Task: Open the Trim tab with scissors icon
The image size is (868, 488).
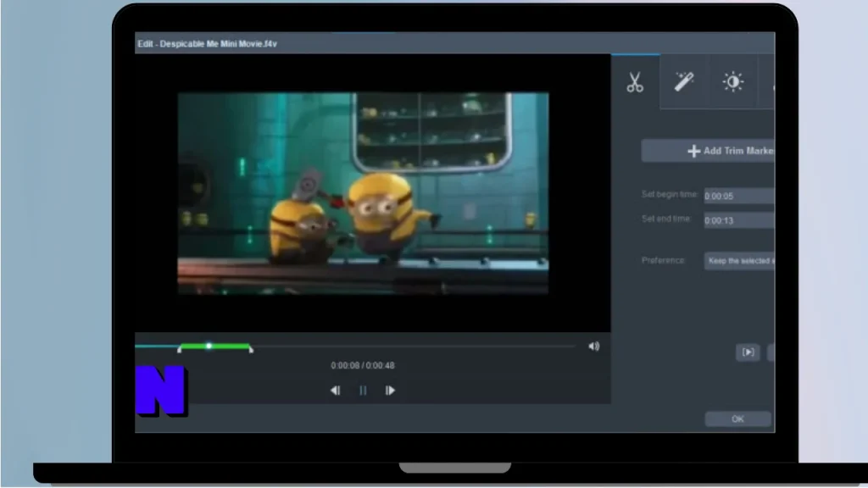Action: tap(635, 82)
